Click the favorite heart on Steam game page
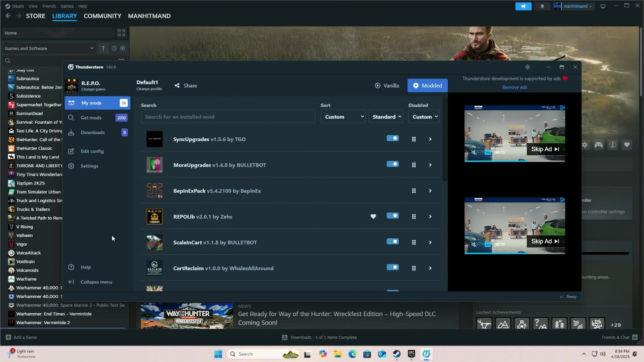The image size is (644, 362). point(627,145)
